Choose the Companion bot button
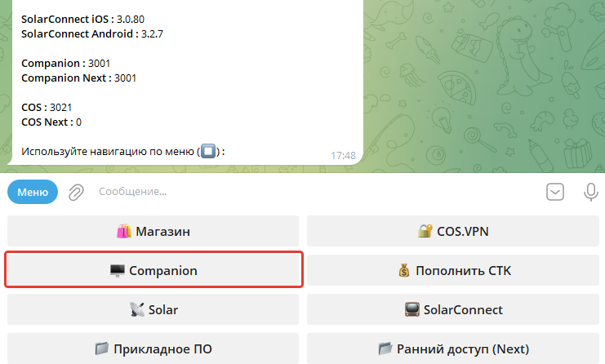Screen dimensions: 605x364 click(153, 270)
